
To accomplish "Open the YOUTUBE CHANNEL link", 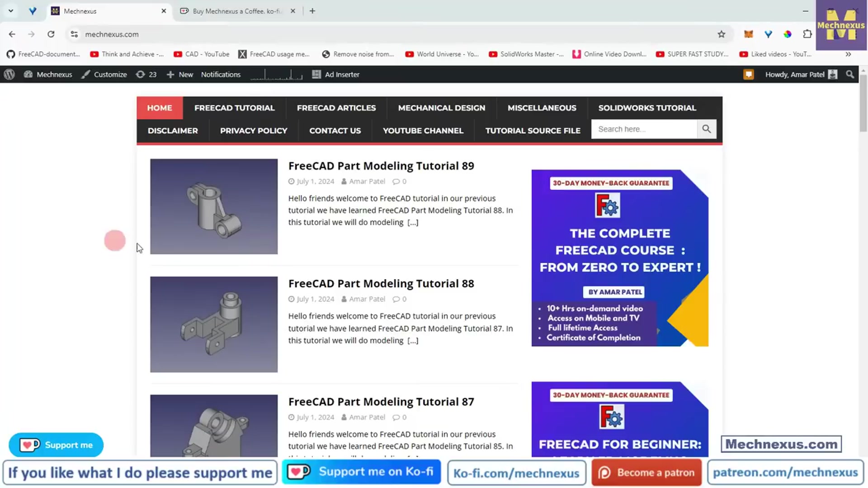I will coord(423,131).
